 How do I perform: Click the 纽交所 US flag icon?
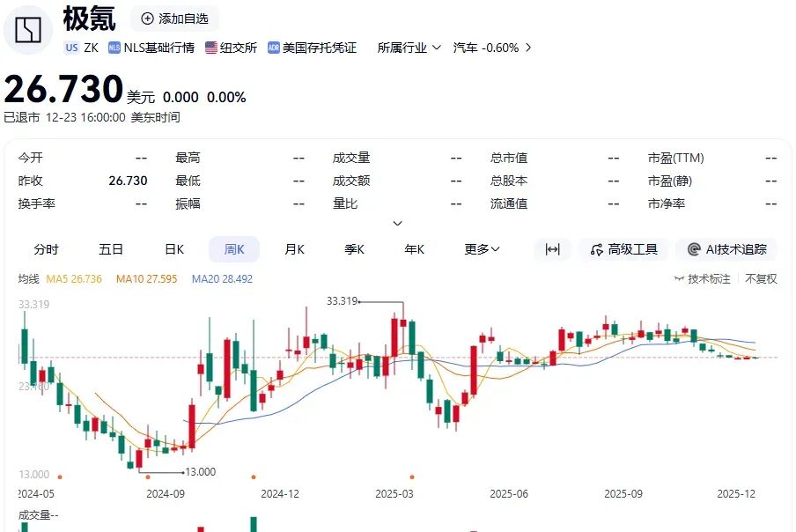(211, 48)
